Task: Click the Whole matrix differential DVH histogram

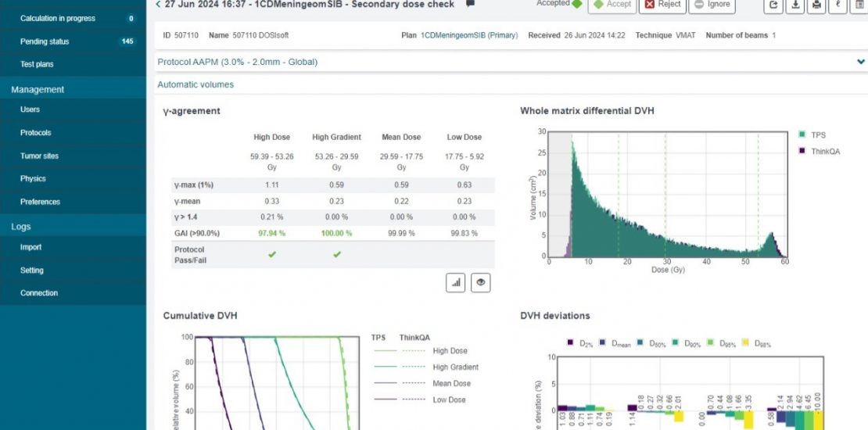Action: [667, 194]
